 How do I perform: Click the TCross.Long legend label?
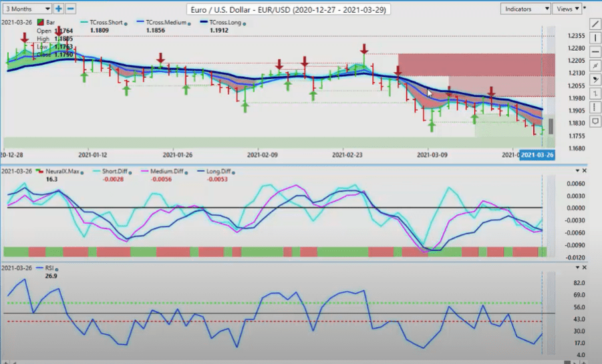[225, 22]
